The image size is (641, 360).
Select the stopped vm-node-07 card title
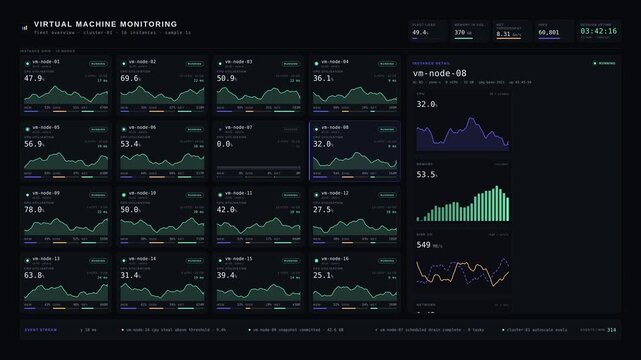point(239,127)
